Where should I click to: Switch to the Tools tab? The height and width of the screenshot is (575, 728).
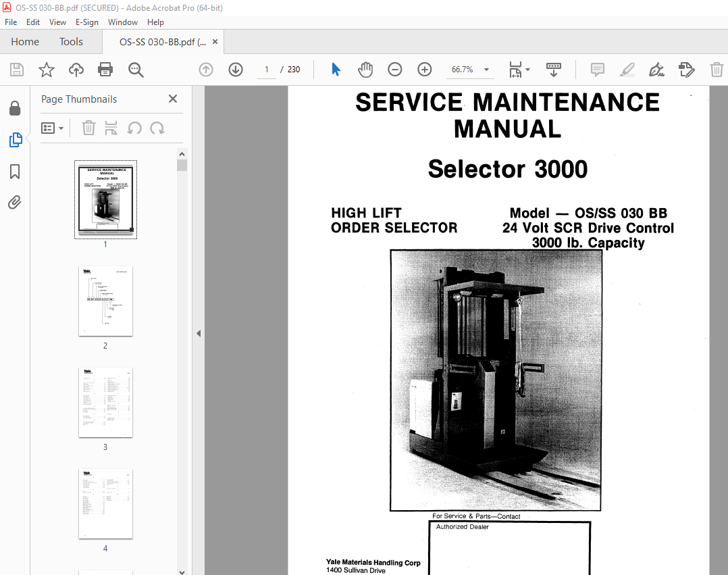pos(71,42)
